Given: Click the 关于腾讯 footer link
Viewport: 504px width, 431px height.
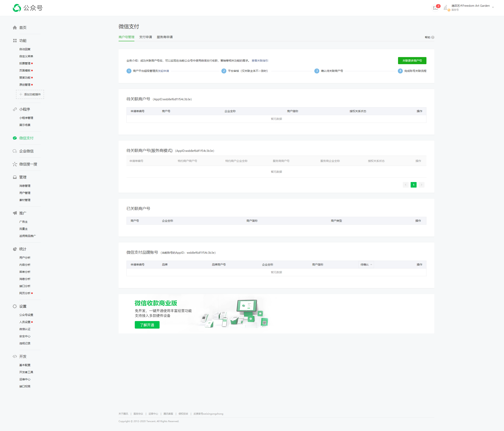Looking at the screenshot, I should pos(123,414).
